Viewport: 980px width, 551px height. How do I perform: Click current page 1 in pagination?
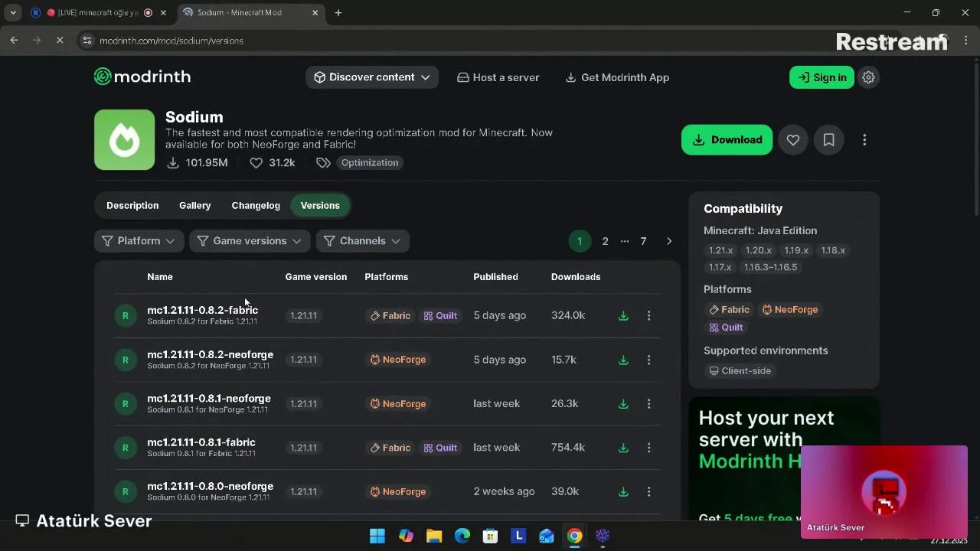(x=580, y=241)
